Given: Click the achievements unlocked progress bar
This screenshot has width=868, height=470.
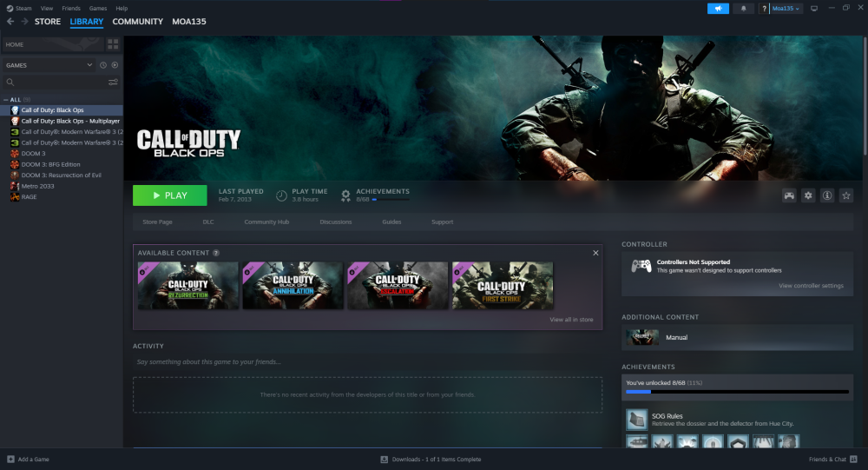Looking at the screenshot, I should click(737, 392).
